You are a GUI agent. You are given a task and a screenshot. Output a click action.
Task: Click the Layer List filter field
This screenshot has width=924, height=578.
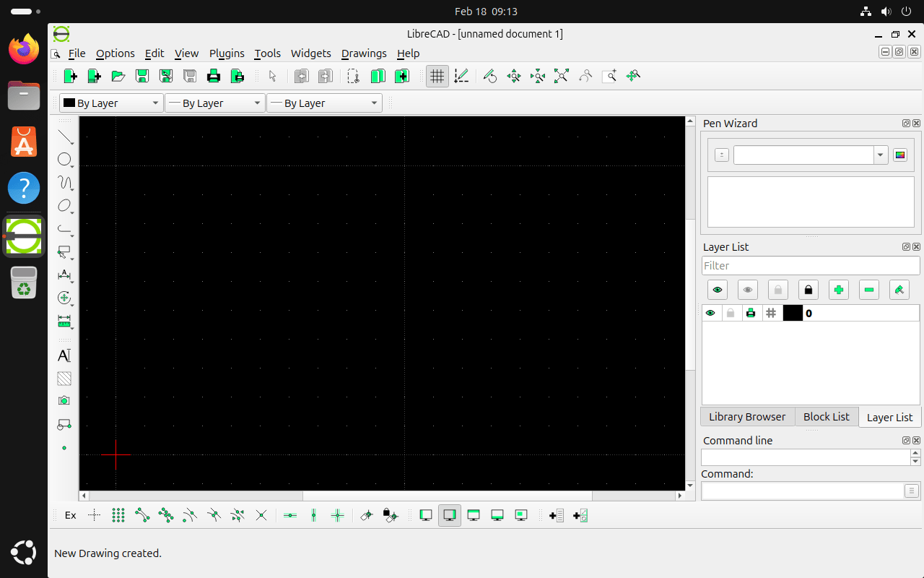point(810,266)
